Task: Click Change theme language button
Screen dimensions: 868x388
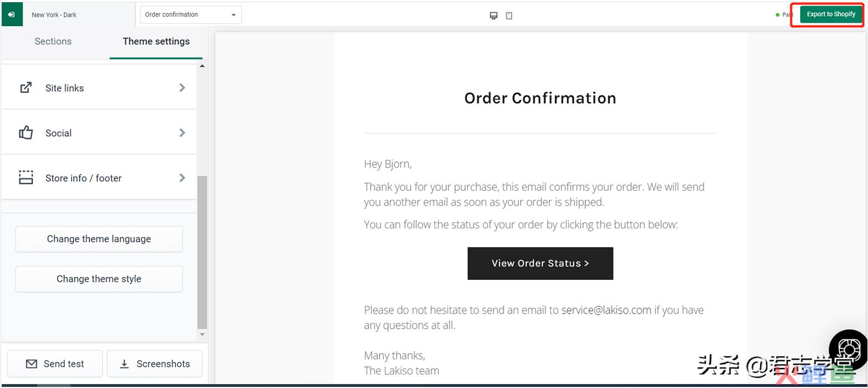Action: (99, 239)
